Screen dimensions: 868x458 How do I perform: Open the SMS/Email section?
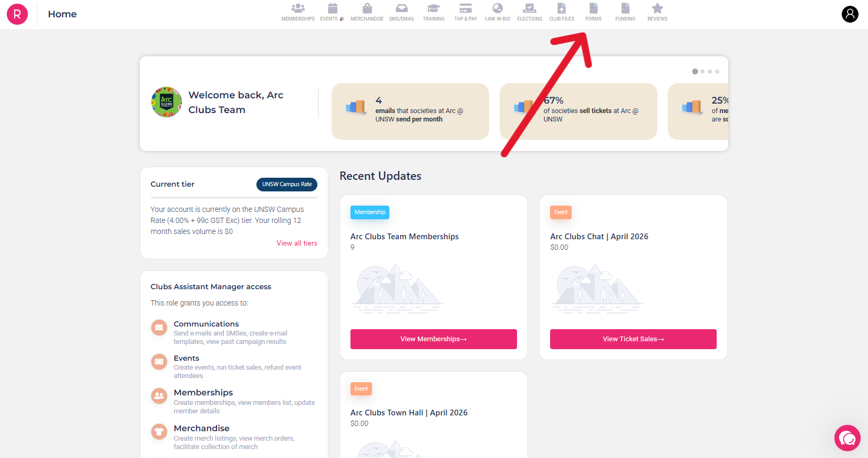pyautogui.click(x=401, y=12)
